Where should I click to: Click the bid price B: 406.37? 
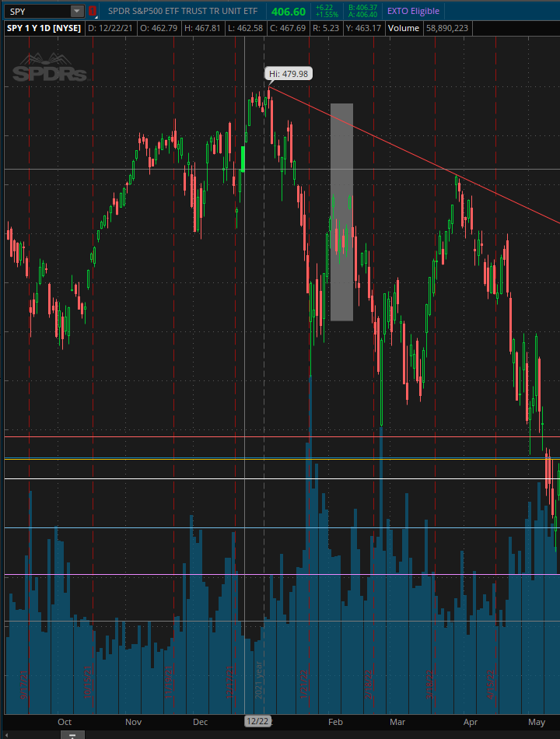(363, 8)
